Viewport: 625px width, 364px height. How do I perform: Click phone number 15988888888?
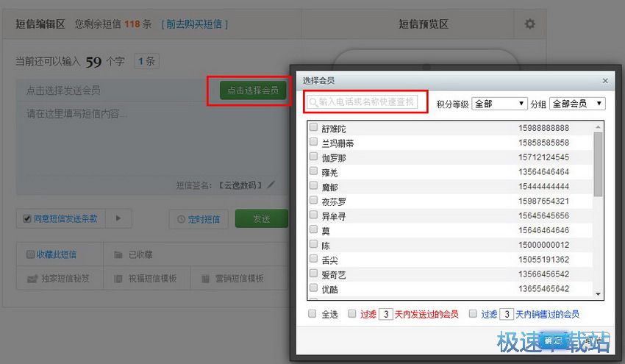click(x=543, y=128)
